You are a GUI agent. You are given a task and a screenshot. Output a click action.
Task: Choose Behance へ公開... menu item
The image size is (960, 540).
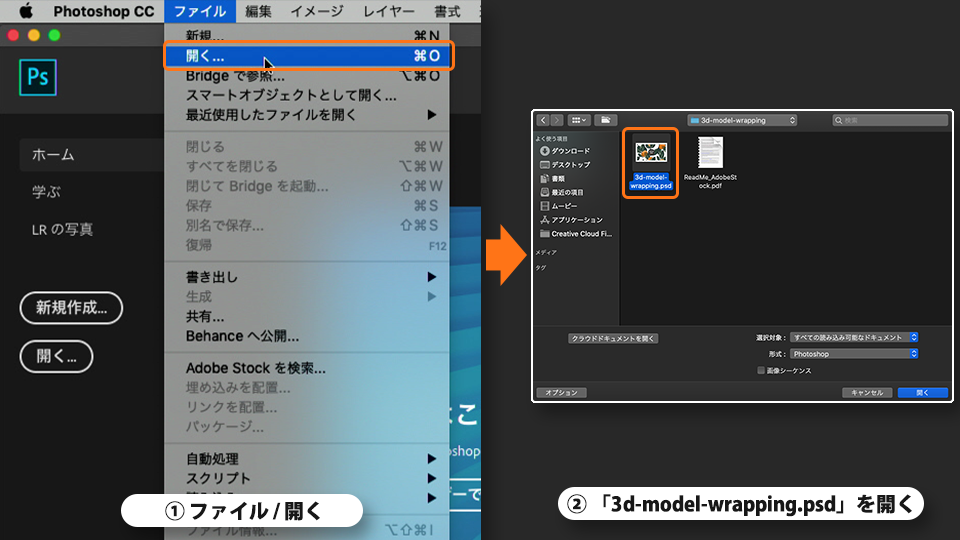[307, 336]
